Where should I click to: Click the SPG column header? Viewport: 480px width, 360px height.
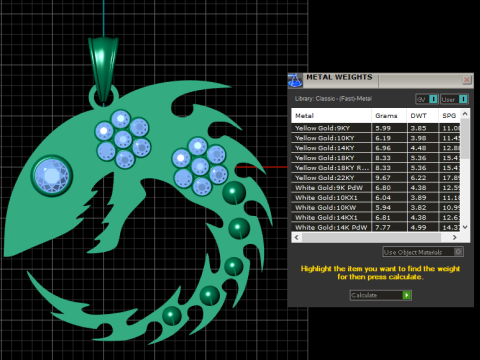click(449, 116)
